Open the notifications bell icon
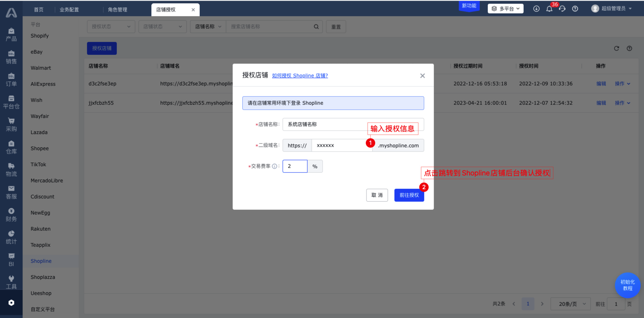 coord(549,8)
